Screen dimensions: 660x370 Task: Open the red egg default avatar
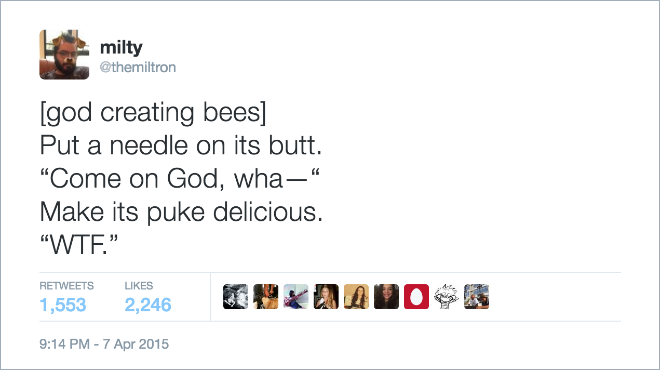click(x=416, y=296)
